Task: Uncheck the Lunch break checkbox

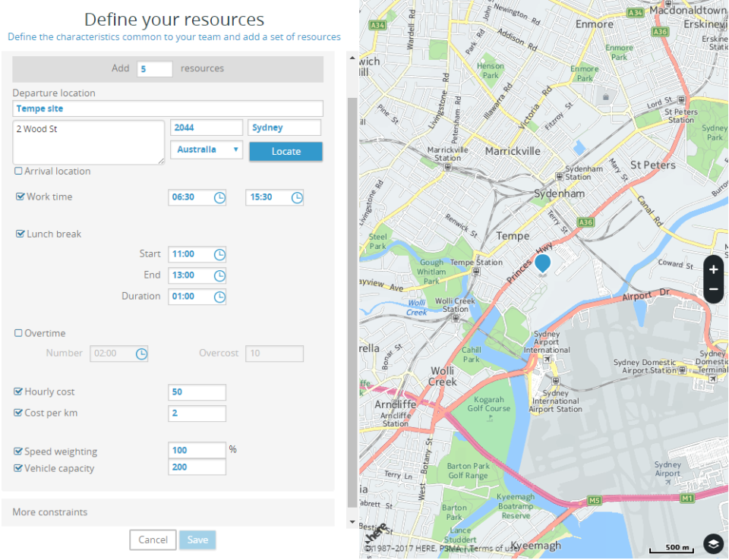Action: [21, 234]
